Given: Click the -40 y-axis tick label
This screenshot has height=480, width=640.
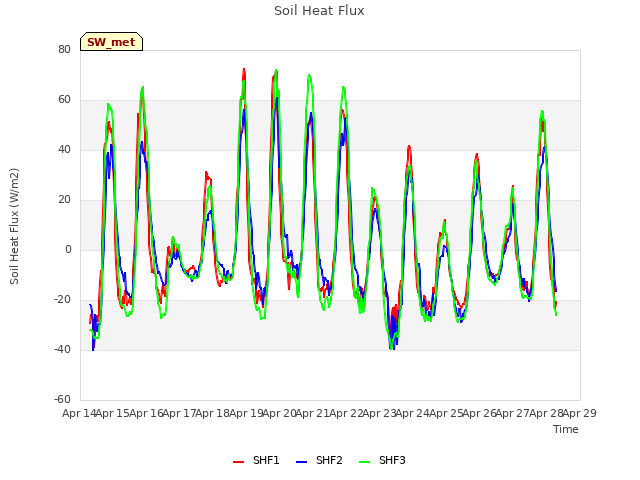Looking at the screenshot, I should pyautogui.click(x=62, y=350).
